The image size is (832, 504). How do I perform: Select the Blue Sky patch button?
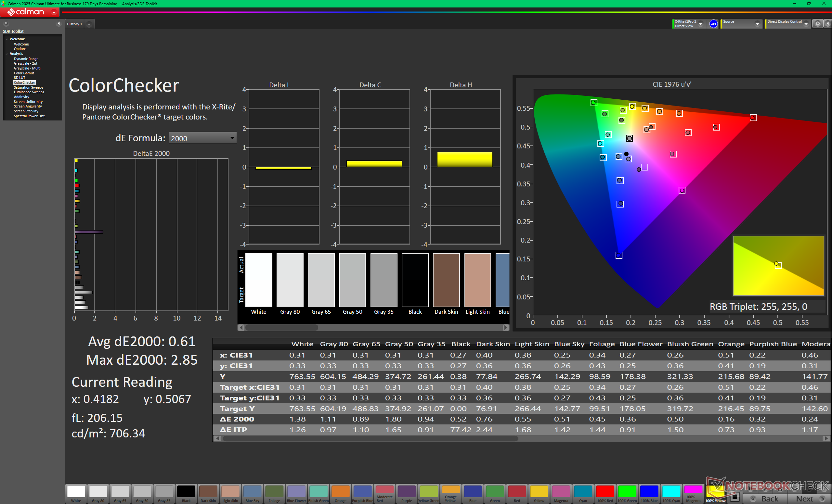tap(252, 494)
